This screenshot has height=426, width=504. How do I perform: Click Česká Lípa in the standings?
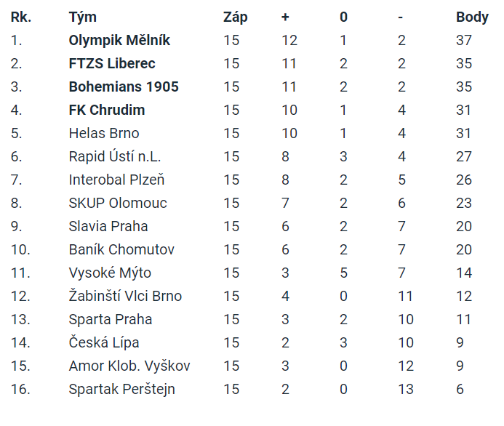(x=104, y=342)
